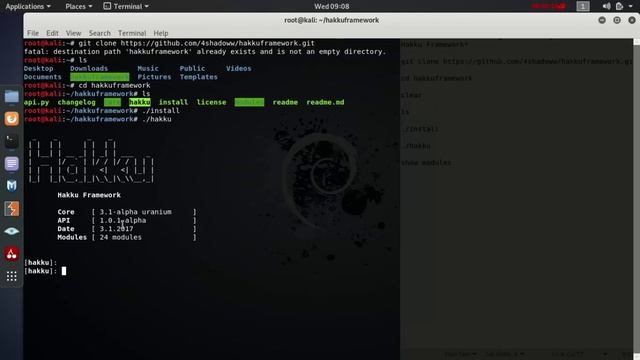
Task: Click the API '1.0.1-alpha' value
Action: (123, 221)
